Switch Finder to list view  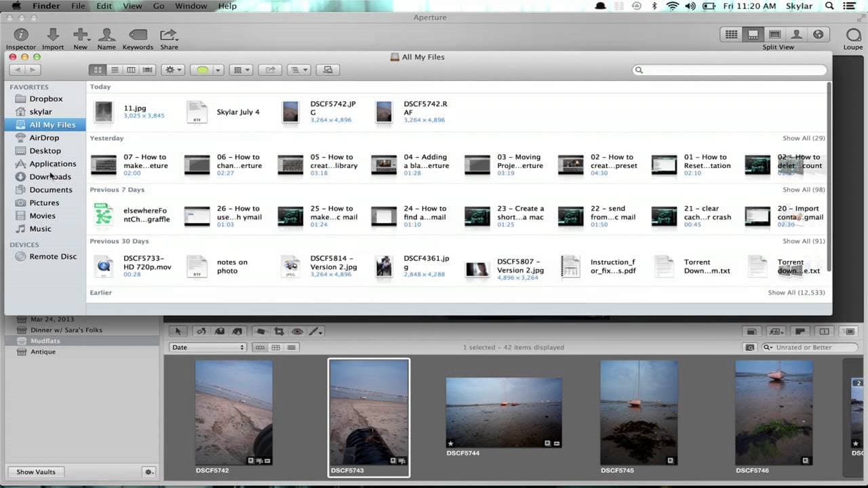(115, 70)
